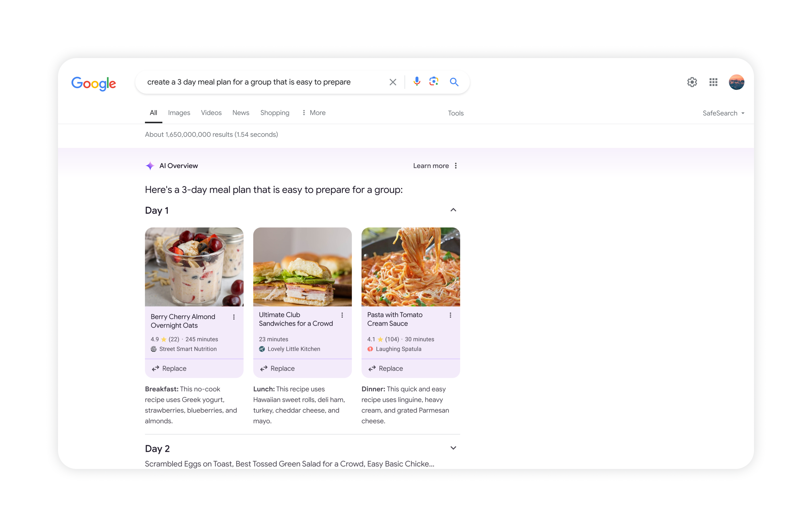
Task: Select the Videos search tab
Action: pos(211,113)
